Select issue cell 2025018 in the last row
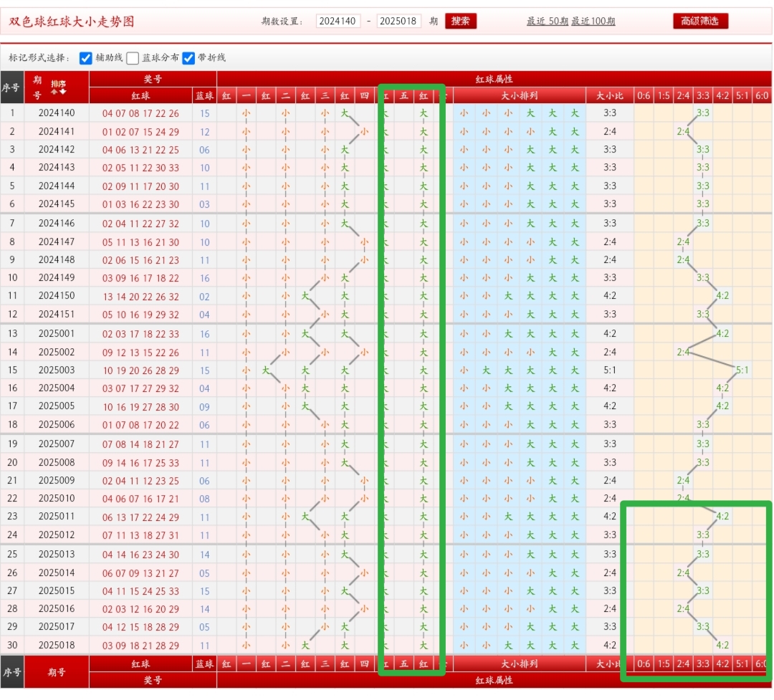The width and height of the screenshot is (774, 700). [57, 646]
